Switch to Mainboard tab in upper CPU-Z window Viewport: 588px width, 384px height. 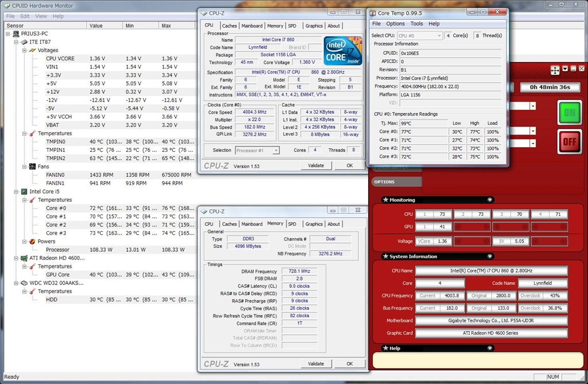pyautogui.click(x=252, y=26)
